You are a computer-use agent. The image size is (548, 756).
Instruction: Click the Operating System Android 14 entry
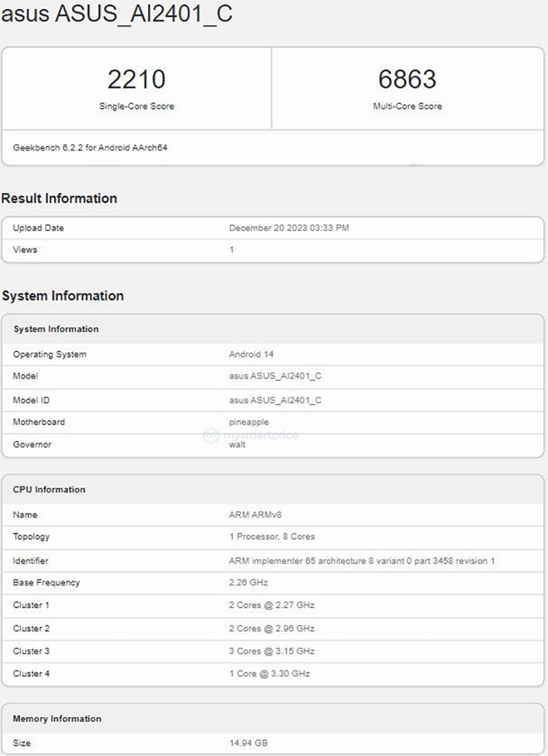(249, 354)
